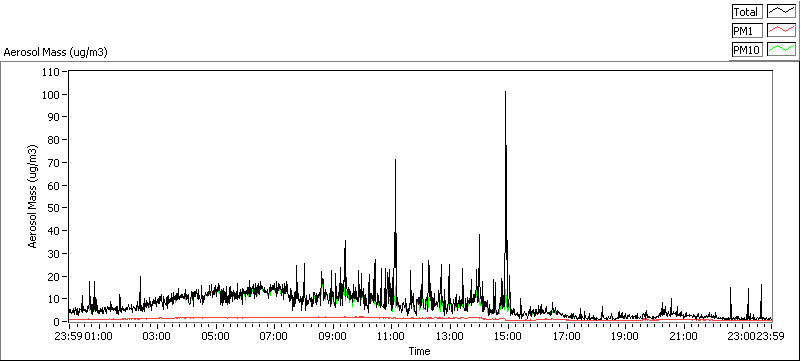Click the tallest spike peak near 15:00
Image resolution: width=800 pixels, height=361 pixels.
[x=505, y=92]
